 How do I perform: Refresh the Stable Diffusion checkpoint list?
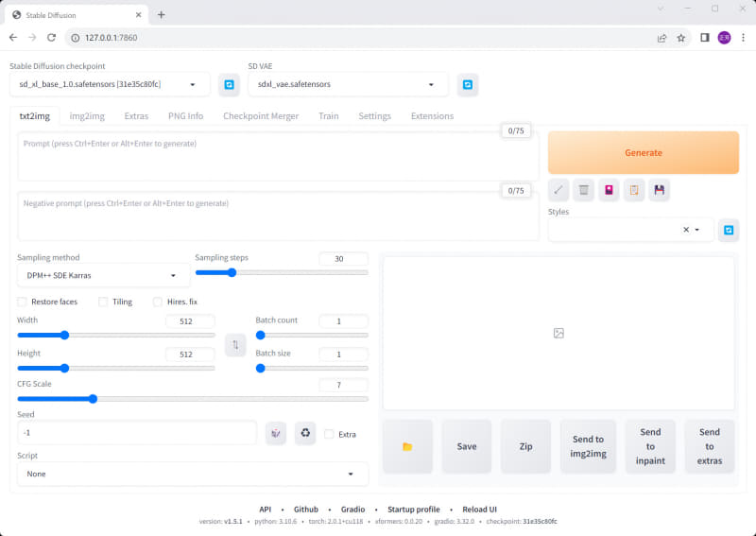point(229,85)
